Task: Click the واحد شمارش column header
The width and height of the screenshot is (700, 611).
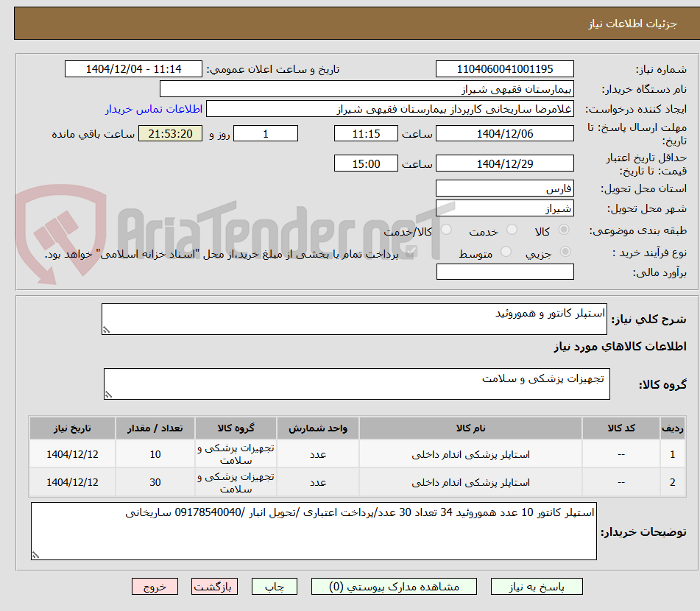Action: (318, 428)
